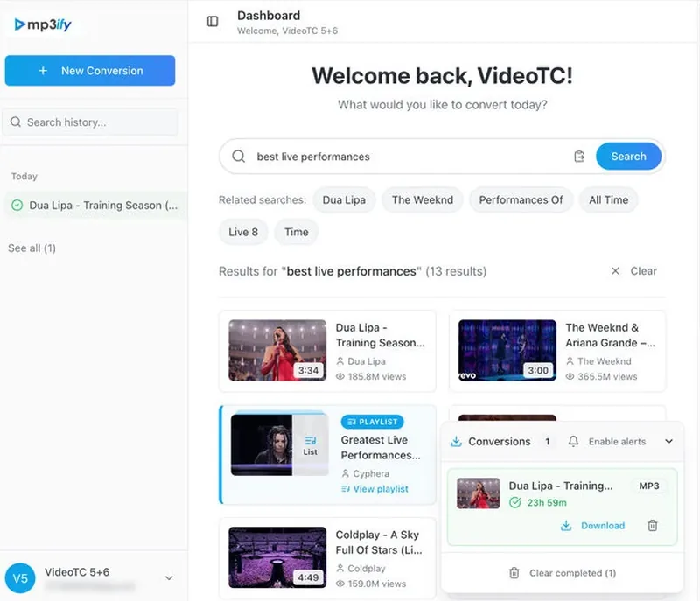Image resolution: width=700 pixels, height=601 pixels.
Task: Click the converted Dua Lipa thumbnail in Conversions
Action: [x=478, y=493]
